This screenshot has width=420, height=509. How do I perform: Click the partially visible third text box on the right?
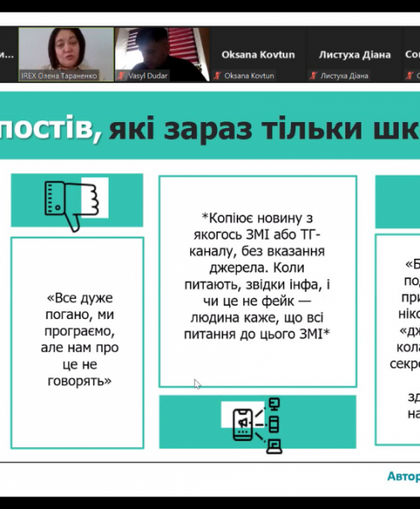(x=398, y=339)
